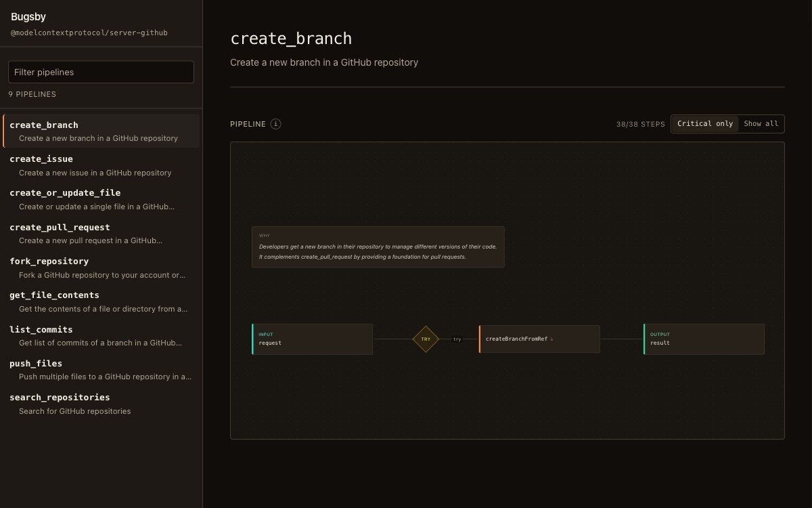This screenshot has height=508, width=812.
Task: Open the create_issue pipeline
Action: pos(101,165)
